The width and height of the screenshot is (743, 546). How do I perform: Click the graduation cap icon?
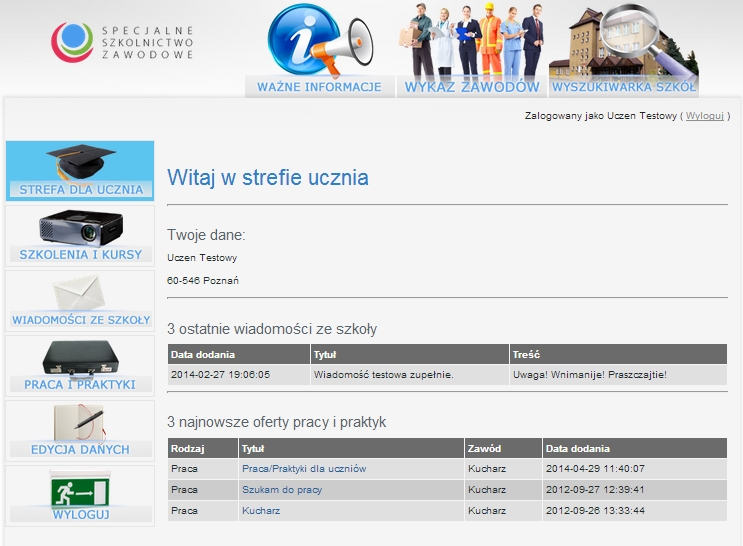tap(81, 162)
